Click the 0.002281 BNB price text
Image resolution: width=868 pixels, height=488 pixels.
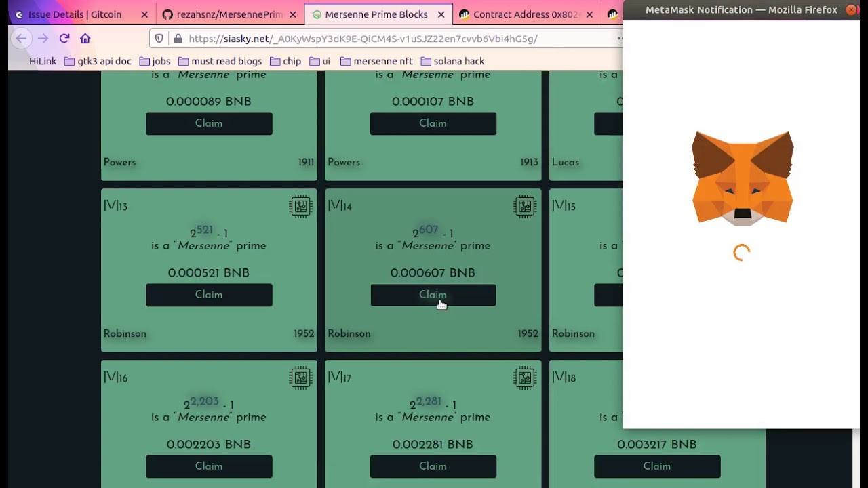pos(433,444)
